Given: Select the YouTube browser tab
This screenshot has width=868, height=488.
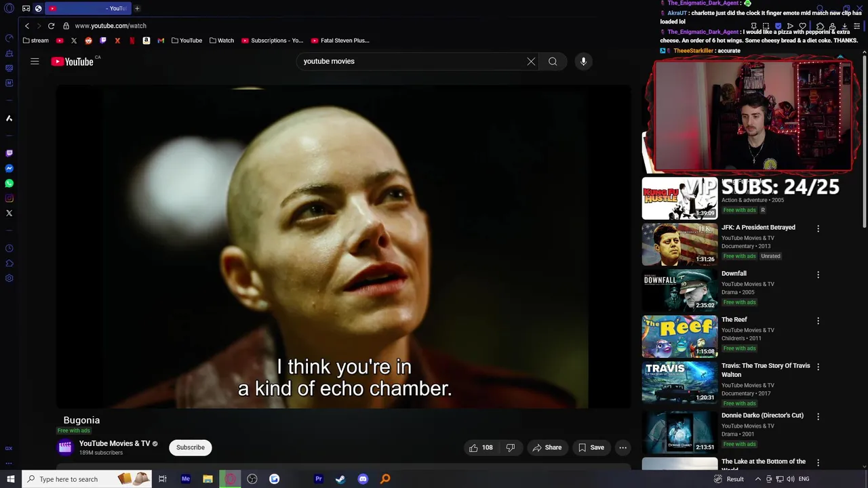Looking at the screenshot, I should 87,8.
